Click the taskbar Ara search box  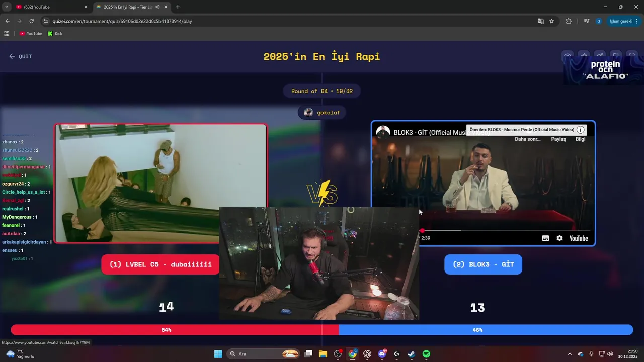pos(264,354)
